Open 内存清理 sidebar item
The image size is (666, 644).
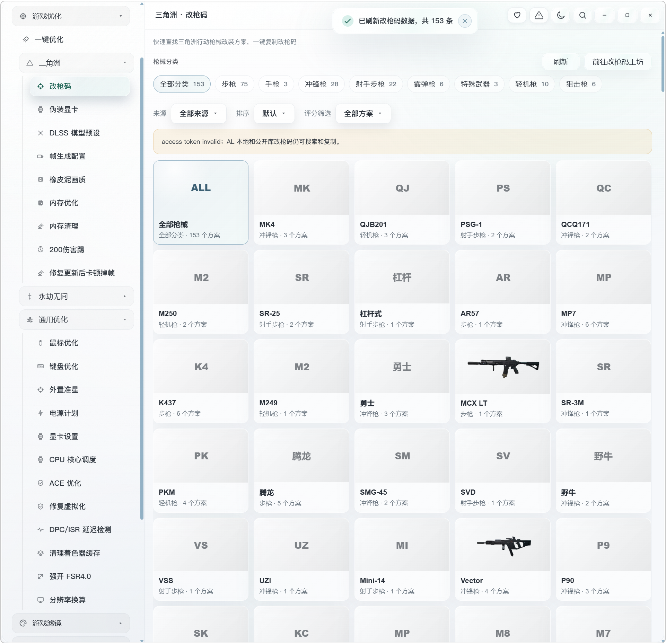(x=80, y=226)
